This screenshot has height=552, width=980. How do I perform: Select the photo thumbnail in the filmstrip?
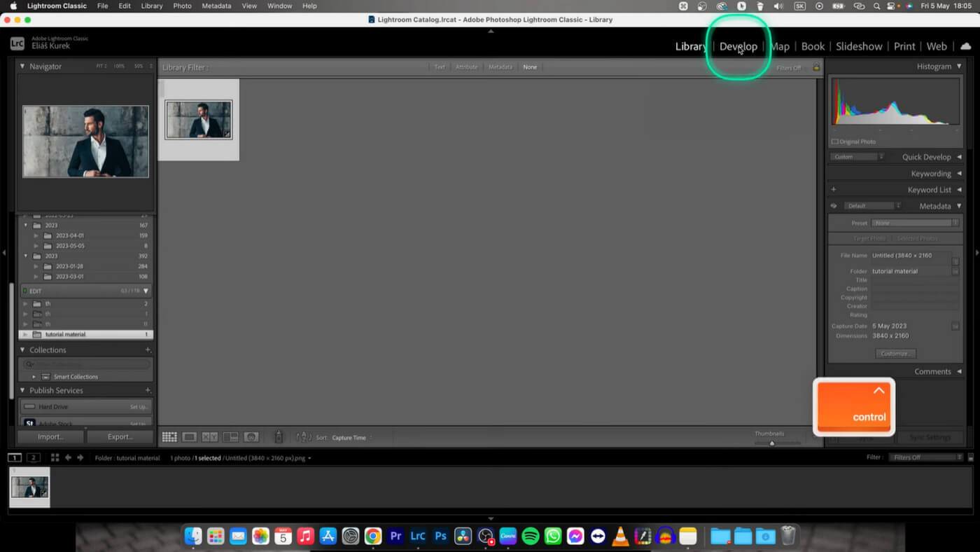29,487
